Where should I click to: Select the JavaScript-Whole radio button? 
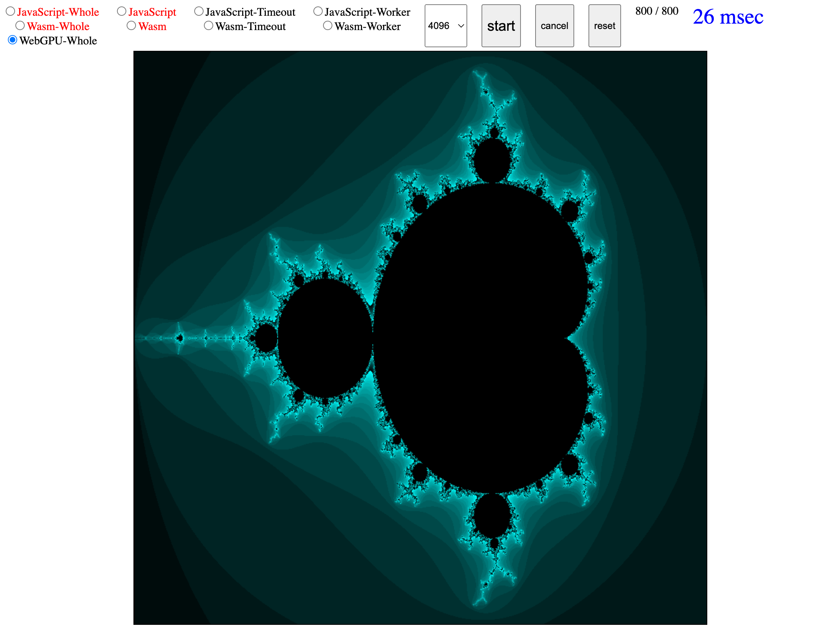[x=11, y=11]
